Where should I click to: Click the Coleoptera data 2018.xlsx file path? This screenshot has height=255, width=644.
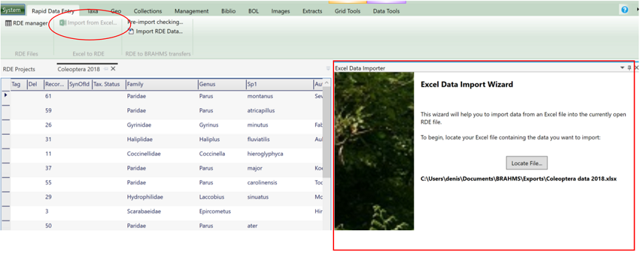519,178
